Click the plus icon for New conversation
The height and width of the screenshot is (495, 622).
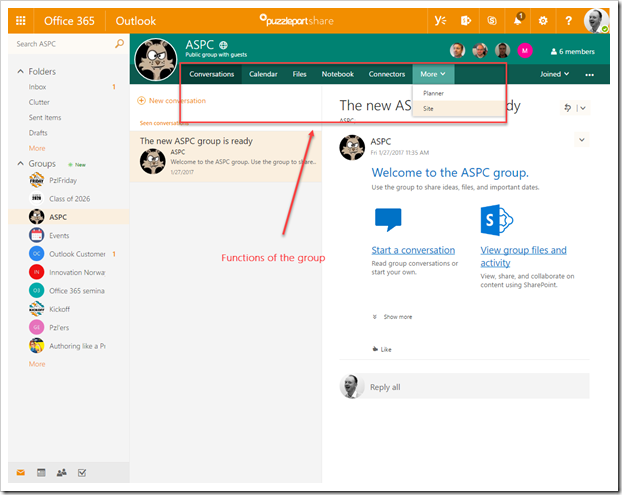[141, 101]
